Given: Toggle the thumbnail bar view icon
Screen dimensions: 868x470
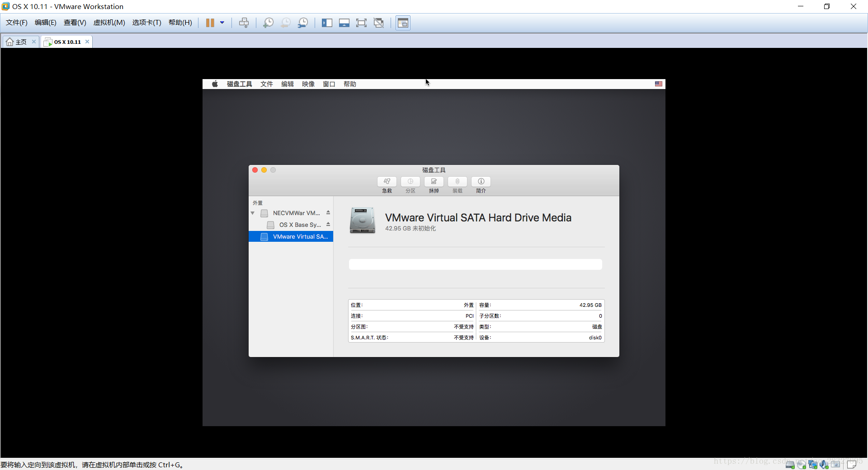Looking at the screenshot, I should [x=344, y=23].
